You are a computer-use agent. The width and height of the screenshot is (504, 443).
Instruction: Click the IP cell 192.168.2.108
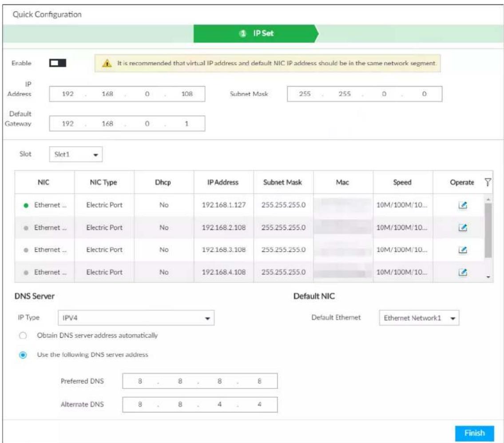pos(224,227)
